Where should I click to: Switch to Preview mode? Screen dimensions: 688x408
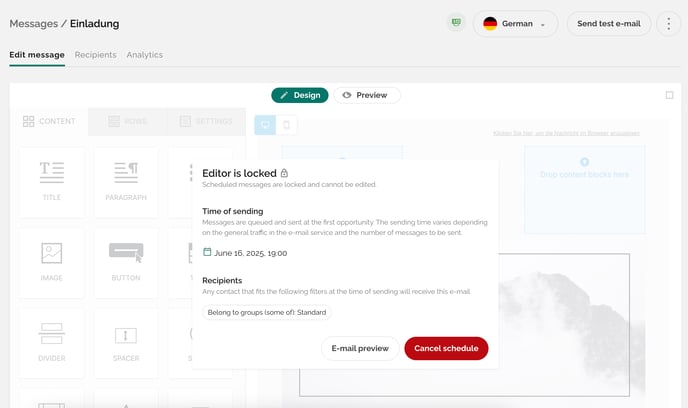pos(366,95)
